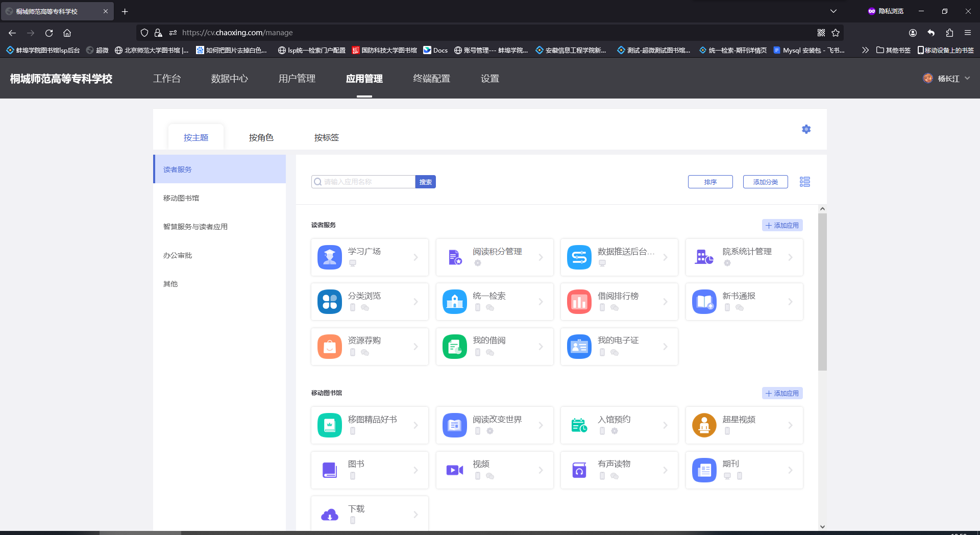980x535 pixels.
Task: Open the 资源荐购 shopping bag icon
Action: pyautogui.click(x=329, y=347)
